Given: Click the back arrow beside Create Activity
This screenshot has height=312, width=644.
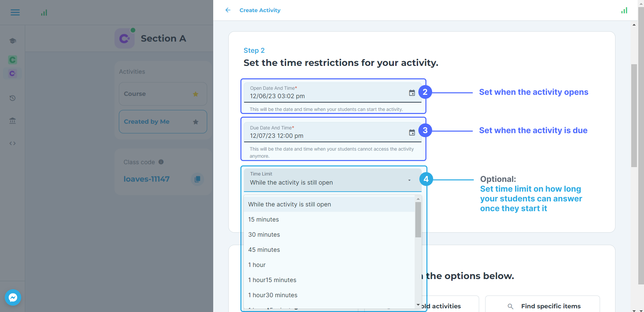Looking at the screenshot, I should click(x=228, y=10).
